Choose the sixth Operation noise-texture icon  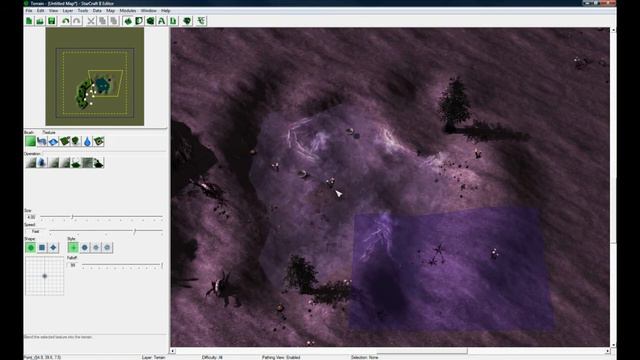(87, 162)
